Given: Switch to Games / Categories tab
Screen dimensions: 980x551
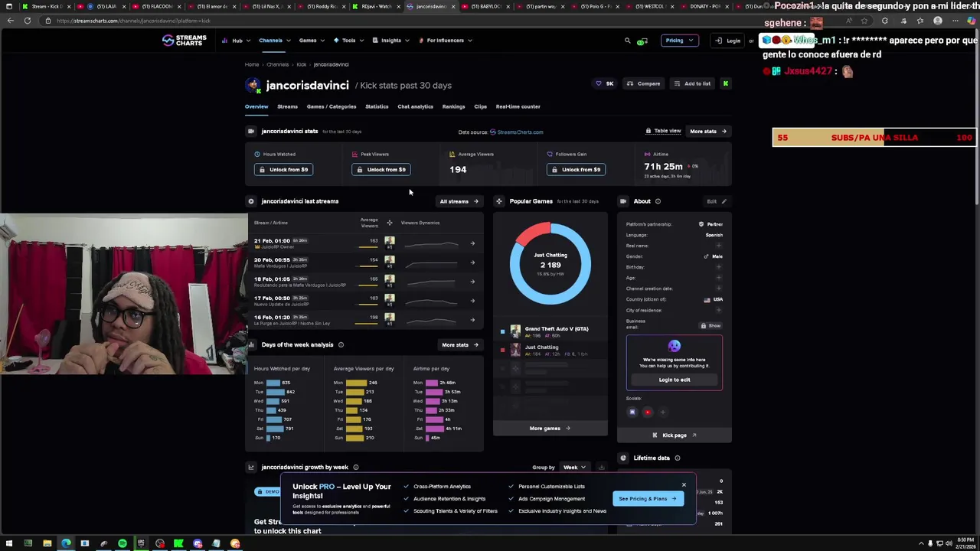Looking at the screenshot, I should pos(332,106).
